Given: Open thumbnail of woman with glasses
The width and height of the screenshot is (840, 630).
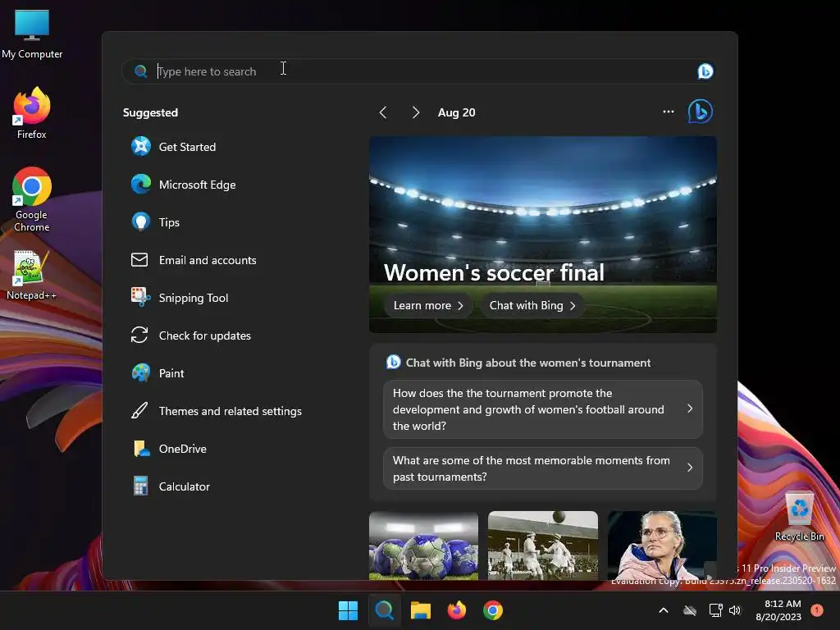Looking at the screenshot, I should click(x=662, y=546).
